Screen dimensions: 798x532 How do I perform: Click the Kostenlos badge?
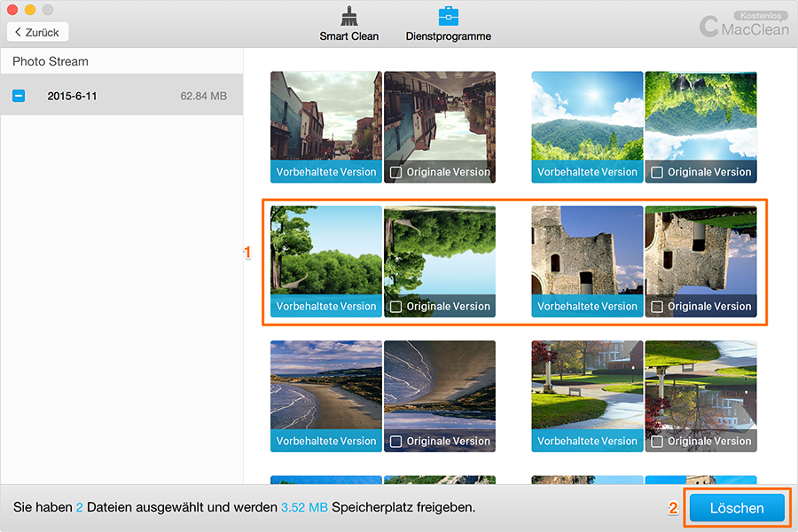[761, 15]
